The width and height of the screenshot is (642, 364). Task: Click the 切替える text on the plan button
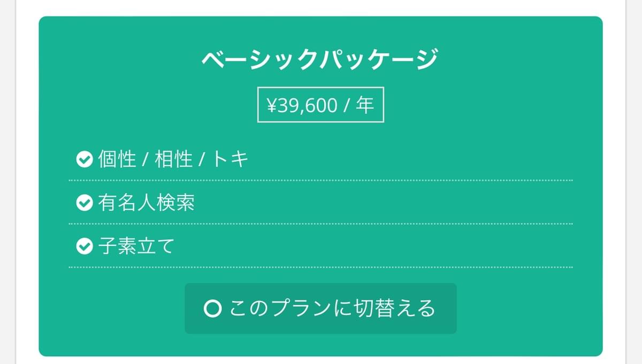pos(395,308)
